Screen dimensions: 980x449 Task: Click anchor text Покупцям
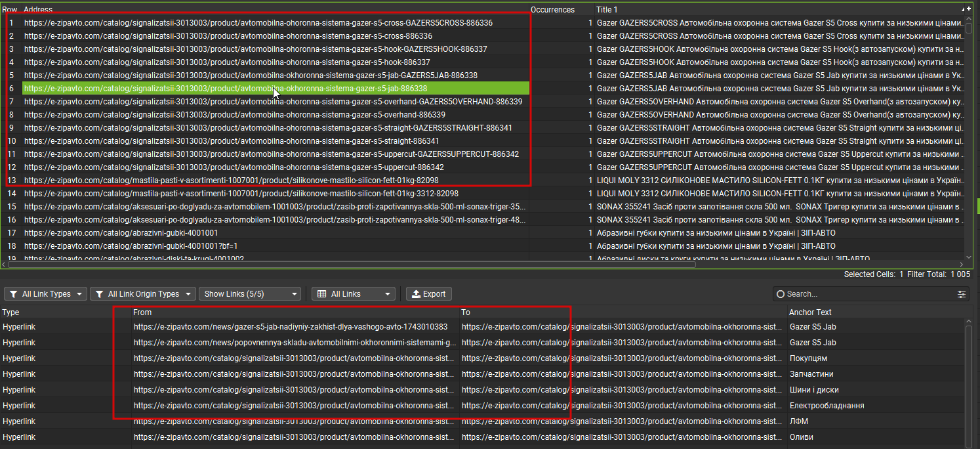[x=808, y=358]
